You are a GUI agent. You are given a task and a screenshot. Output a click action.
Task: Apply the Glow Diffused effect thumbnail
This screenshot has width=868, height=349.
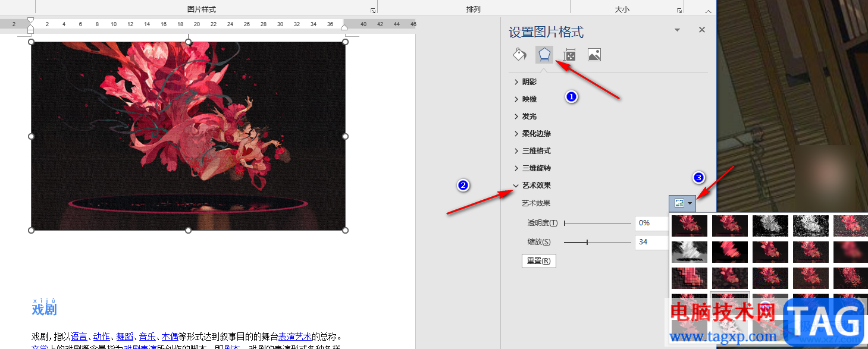811,251
